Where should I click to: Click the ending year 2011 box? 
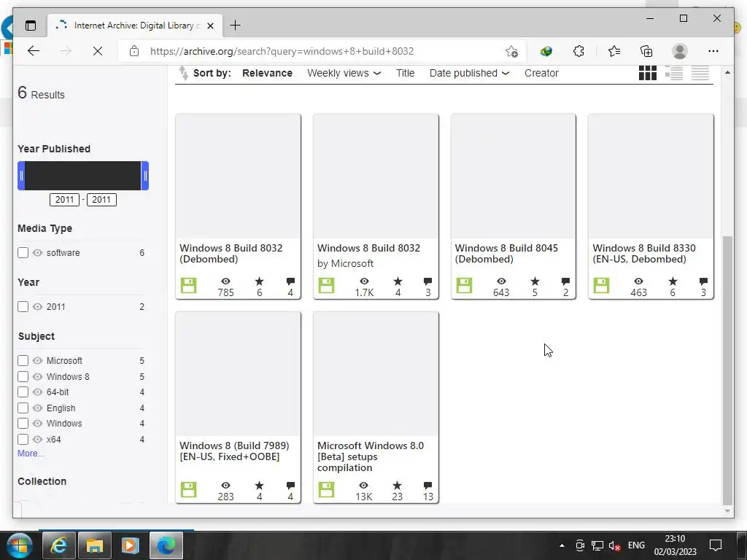click(x=101, y=200)
